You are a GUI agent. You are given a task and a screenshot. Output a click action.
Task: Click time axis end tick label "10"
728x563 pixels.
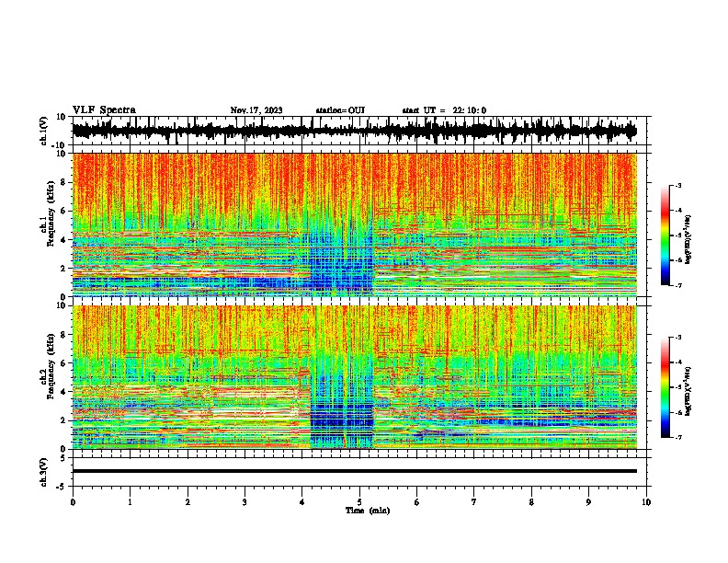[x=646, y=502]
